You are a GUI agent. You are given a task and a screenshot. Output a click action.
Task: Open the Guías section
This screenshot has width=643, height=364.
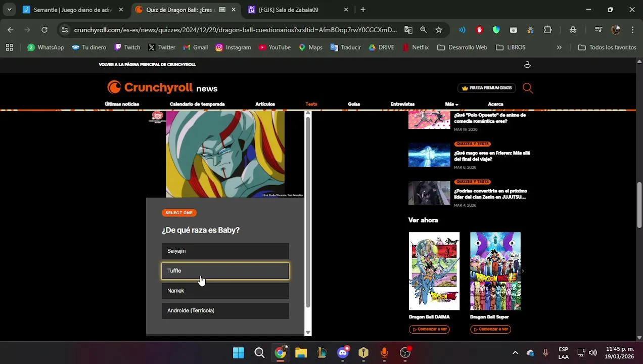point(354,104)
